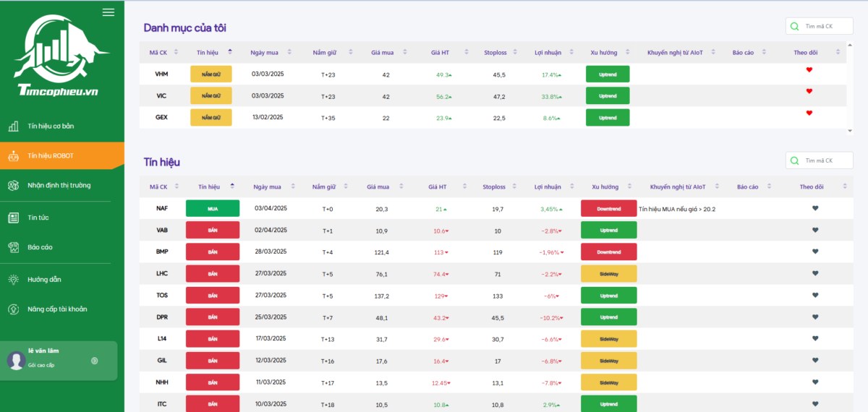Click profit value 33.8% for VIC
Viewport: 868px width, 412px height.
click(551, 96)
